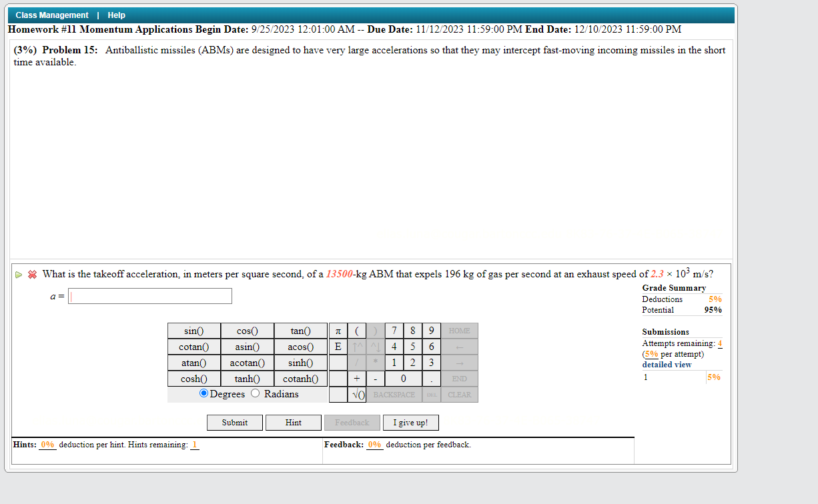Click the plus (+) keypad key
The image size is (818, 504).
pyautogui.click(x=356, y=378)
